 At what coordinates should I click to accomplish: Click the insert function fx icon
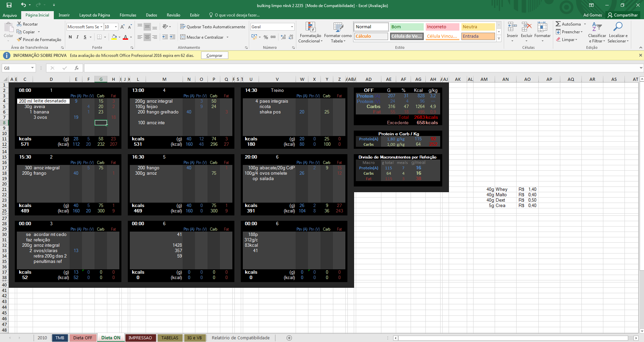(x=77, y=68)
